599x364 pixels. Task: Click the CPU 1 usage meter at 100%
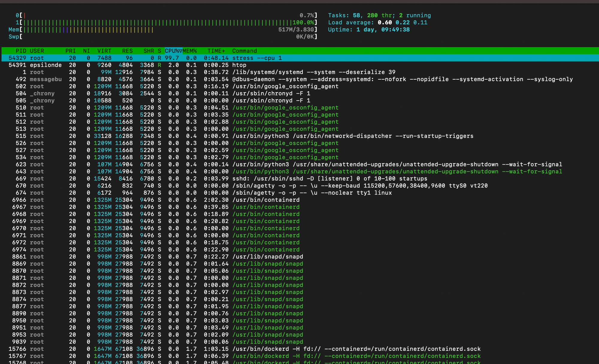coord(167,22)
